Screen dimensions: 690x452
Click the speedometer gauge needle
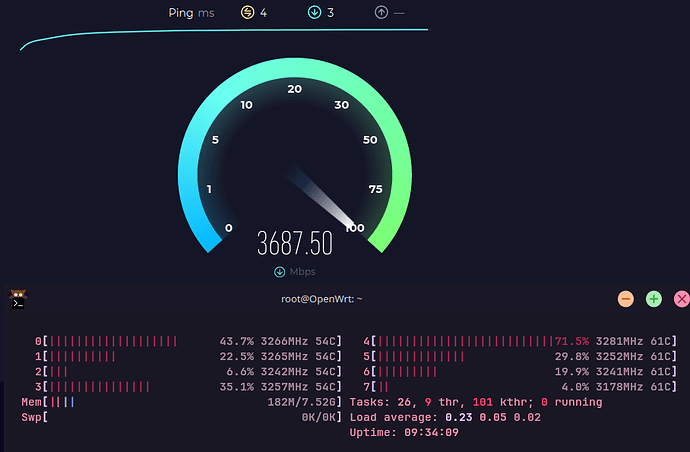point(321,197)
